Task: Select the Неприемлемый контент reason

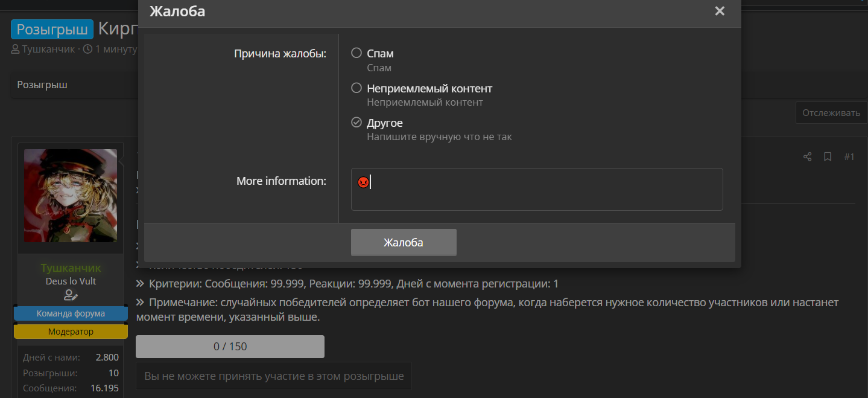Action: pos(356,88)
